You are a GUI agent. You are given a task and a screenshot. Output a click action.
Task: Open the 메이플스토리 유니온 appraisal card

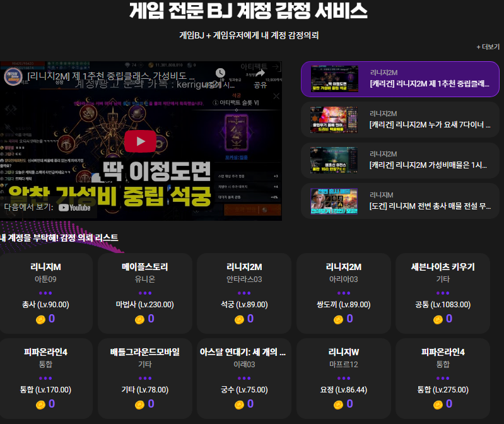coord(145,293)
